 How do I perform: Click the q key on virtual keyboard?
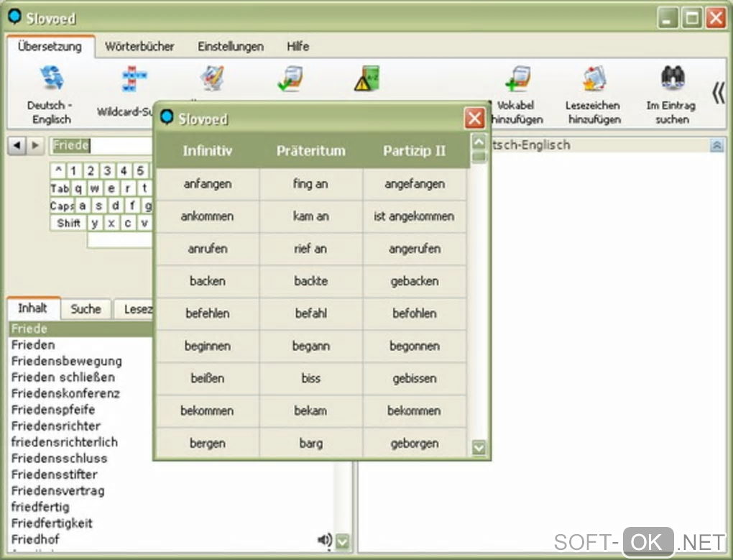(x=78, y=188)
